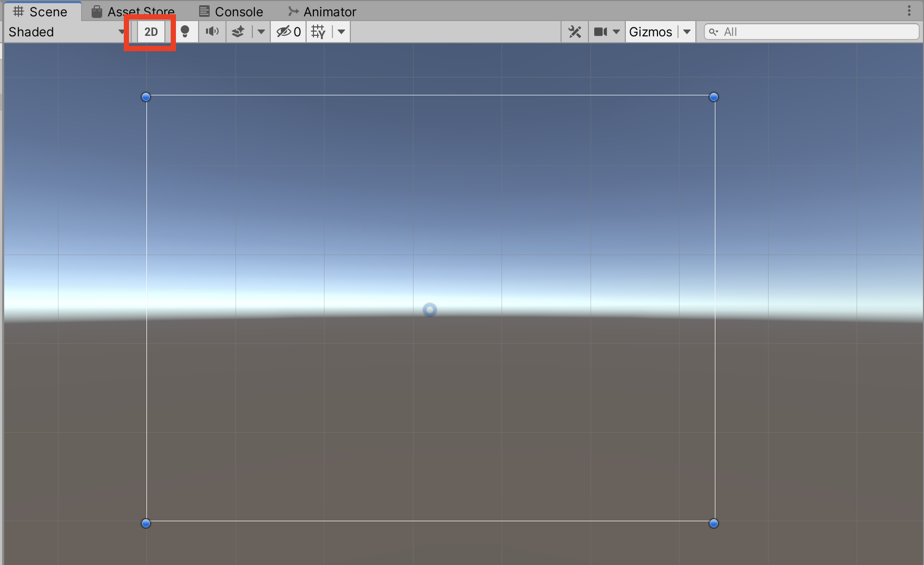Toggle the 2D scene view mode
This screenshot has width=924, height=565.
[151, 32]
